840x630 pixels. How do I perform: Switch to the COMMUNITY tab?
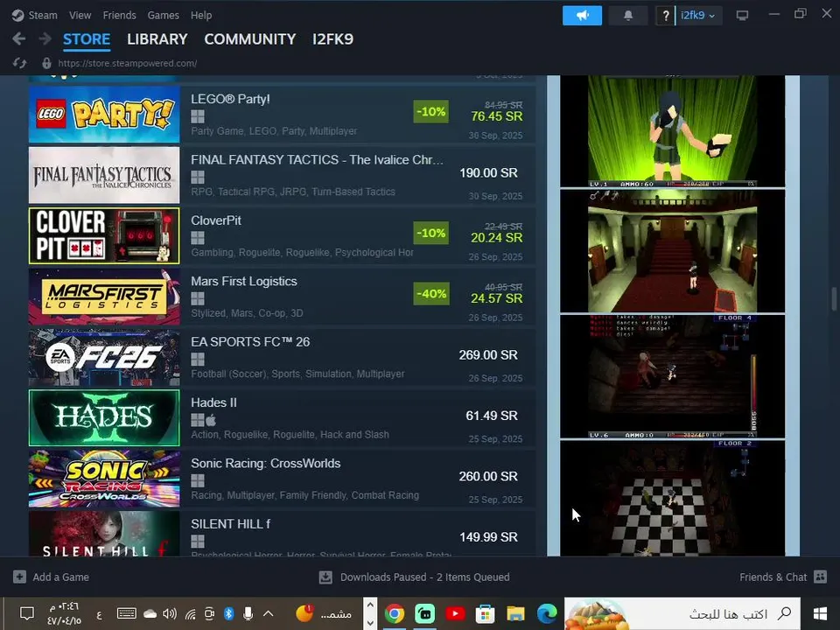pos(250,39)
